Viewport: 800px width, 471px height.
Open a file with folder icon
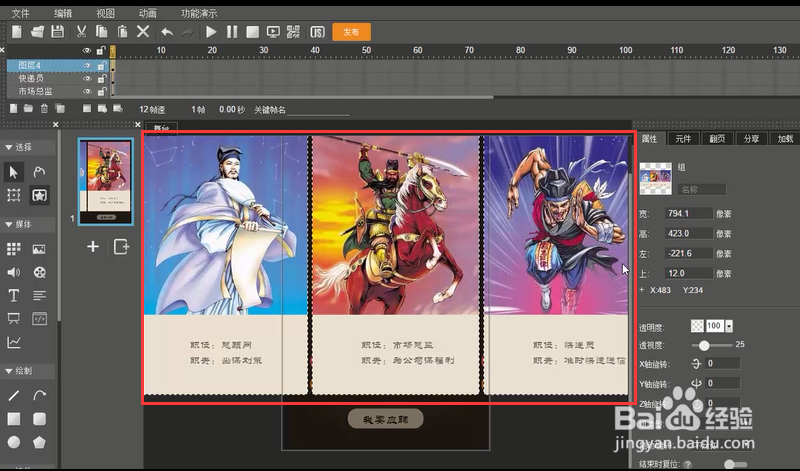[37, 32]
